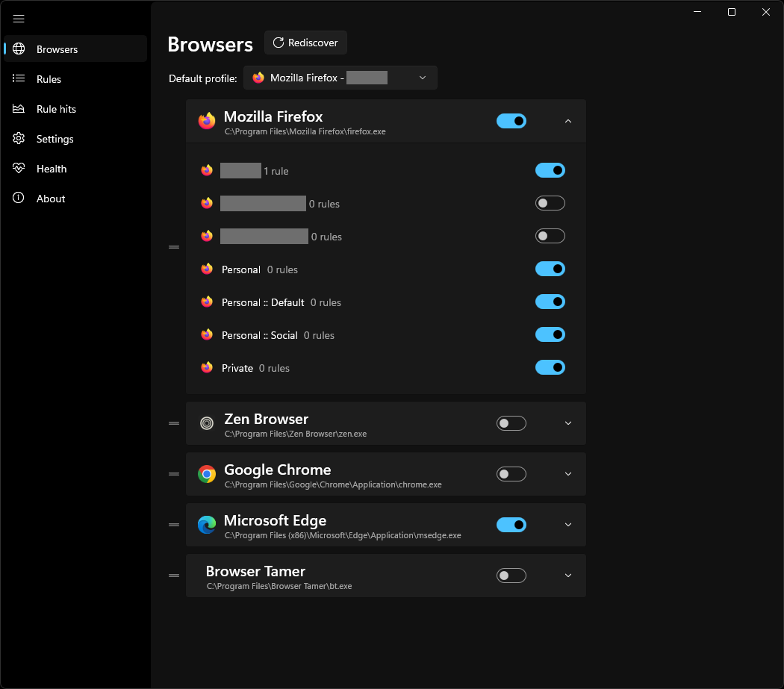Click the reorder handle beside Browser Tamer
This screenshot has height=689, width=784.
[x=174, y=576]
